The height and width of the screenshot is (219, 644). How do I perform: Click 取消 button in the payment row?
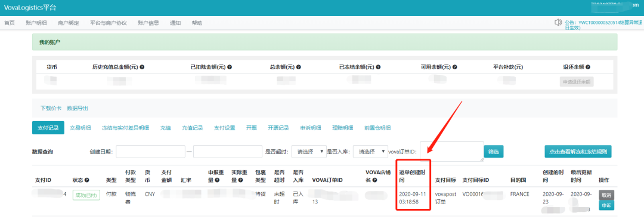tap(606, 195)
